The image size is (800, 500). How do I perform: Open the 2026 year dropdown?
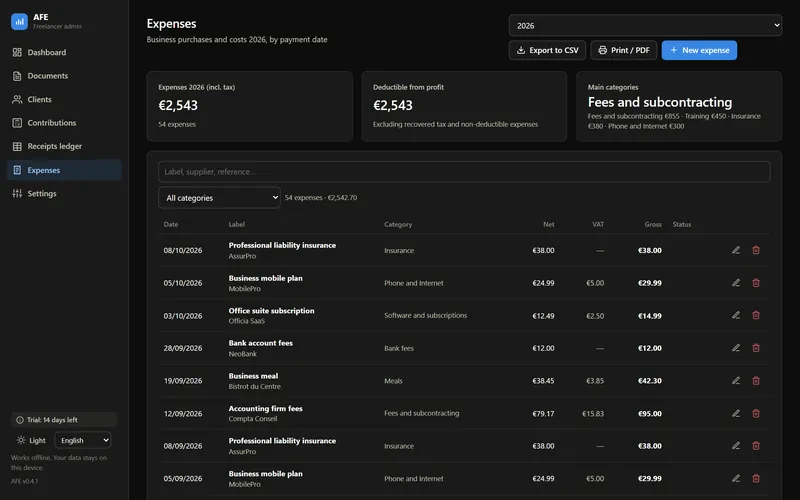pyautogui.click(x=645, y=26)
